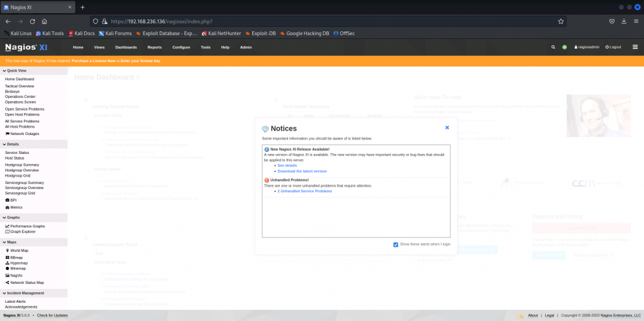Open Operations Center in sidebar
644x321 pixels.
pos(20,97)
